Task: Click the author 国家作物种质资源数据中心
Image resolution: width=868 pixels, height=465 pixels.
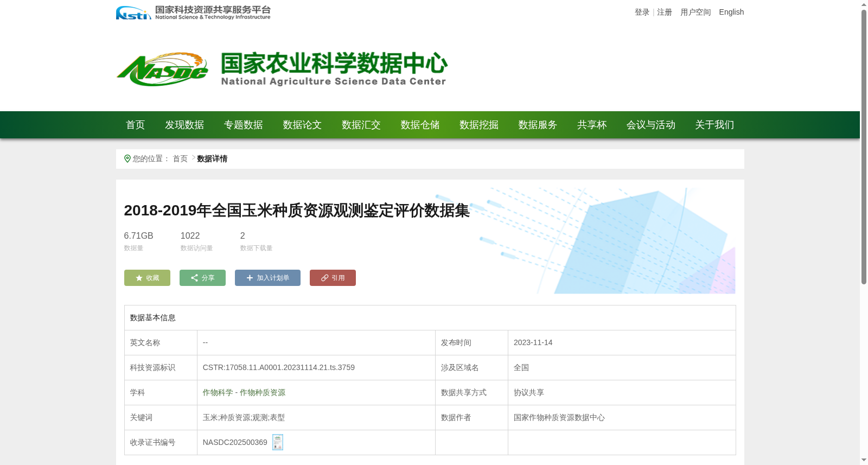Action: tap(559, 417)
